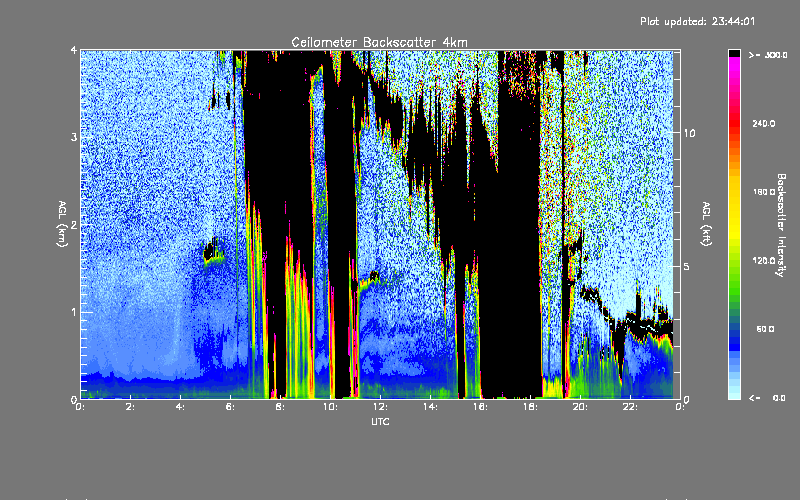Click the '1' km label on left axis
The image size is (800, 500).
(x=74, y=312)
